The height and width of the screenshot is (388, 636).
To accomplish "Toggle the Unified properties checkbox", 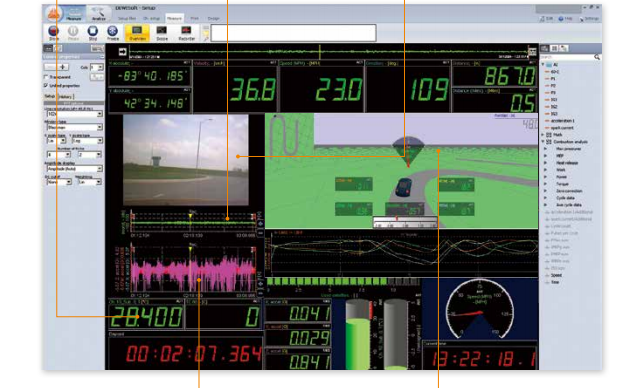I will tap(46, 85).
